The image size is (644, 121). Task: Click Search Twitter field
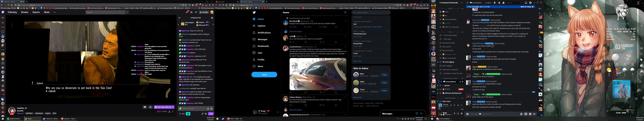pos(371,12)
